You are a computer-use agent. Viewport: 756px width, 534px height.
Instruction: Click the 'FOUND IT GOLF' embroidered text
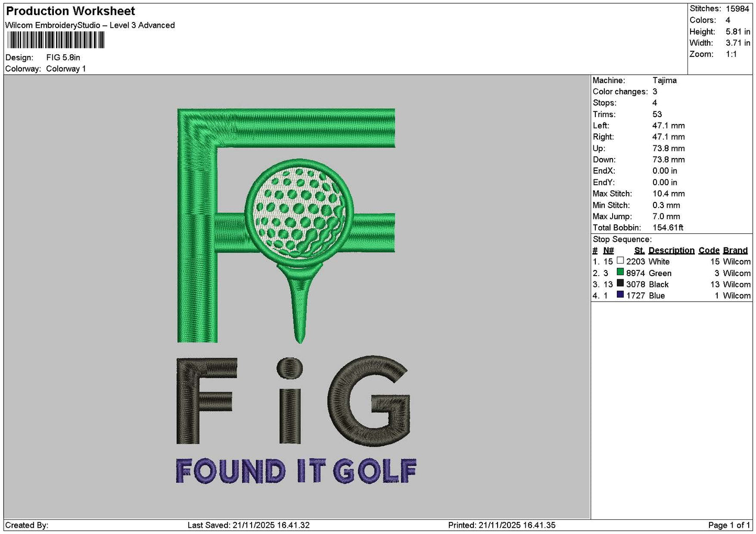[x=296, y=471]
